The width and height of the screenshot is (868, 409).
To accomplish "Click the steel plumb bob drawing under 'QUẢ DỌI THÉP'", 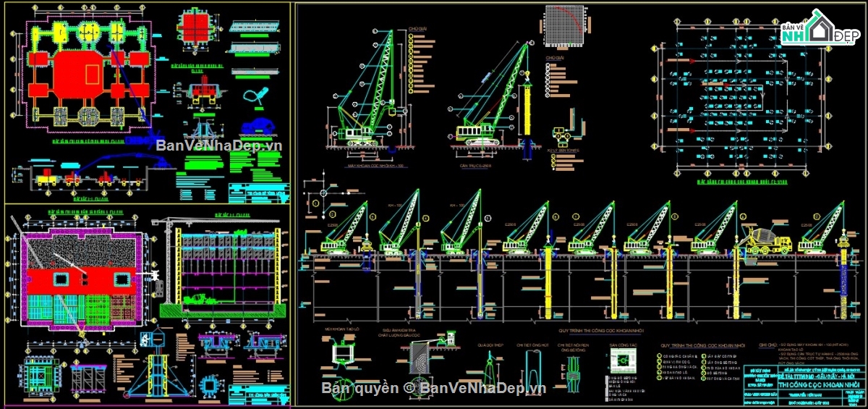I will coord(491,371).
